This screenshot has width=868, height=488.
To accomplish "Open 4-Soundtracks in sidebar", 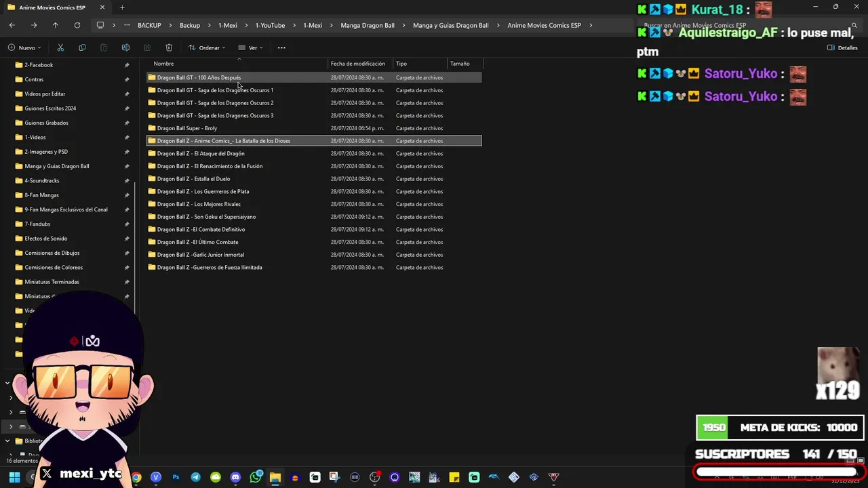I will point(42,181).
